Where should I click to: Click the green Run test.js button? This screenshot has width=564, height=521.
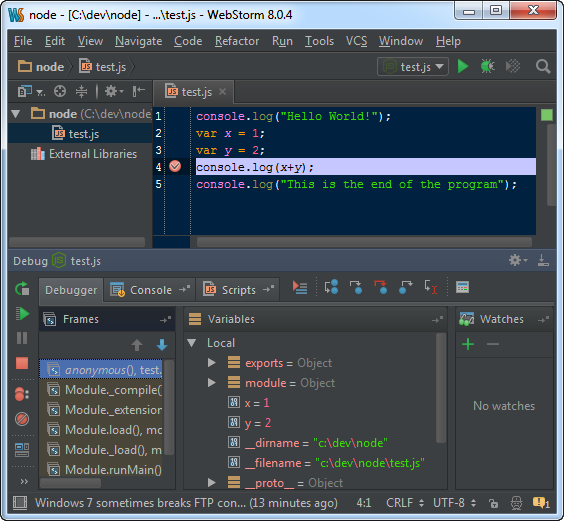point(463,67)
